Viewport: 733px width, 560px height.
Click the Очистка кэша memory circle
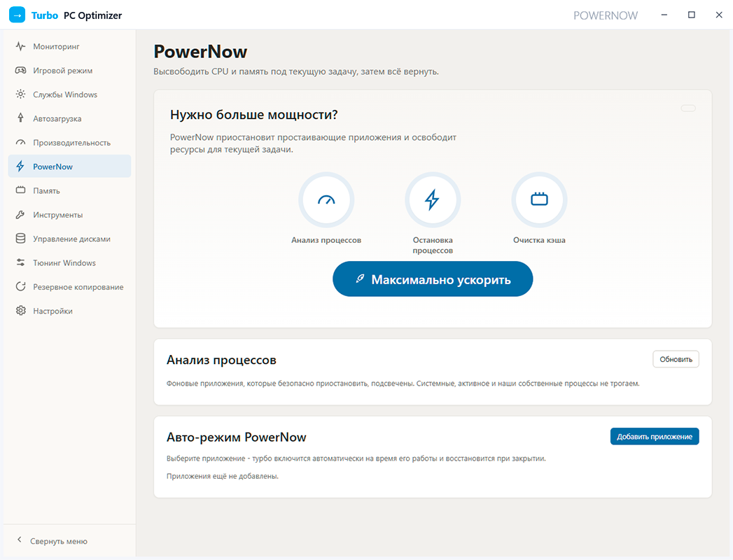click(x=539, y=199)
